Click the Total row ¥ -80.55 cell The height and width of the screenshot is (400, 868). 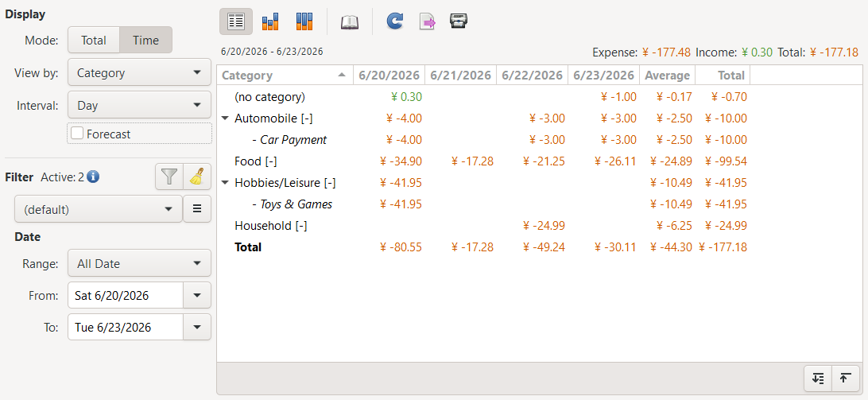pyautogui.click(x=401, y=247)
